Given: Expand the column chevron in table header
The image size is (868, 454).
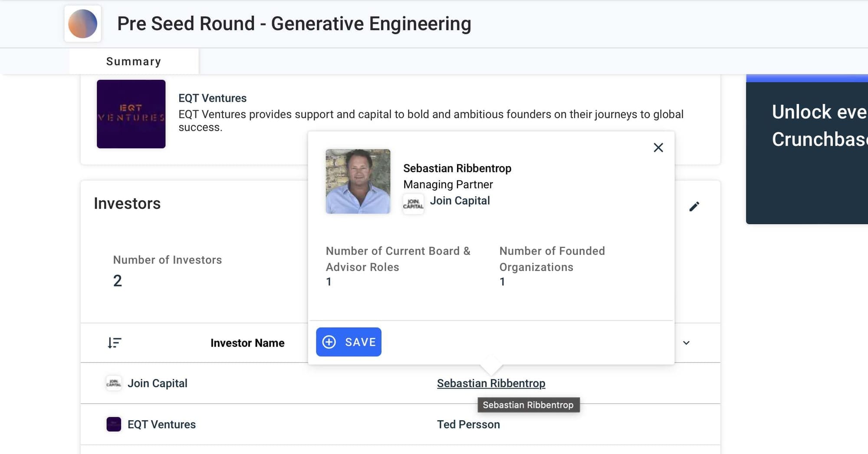Looking at the screenshot, I should (686, 343).
